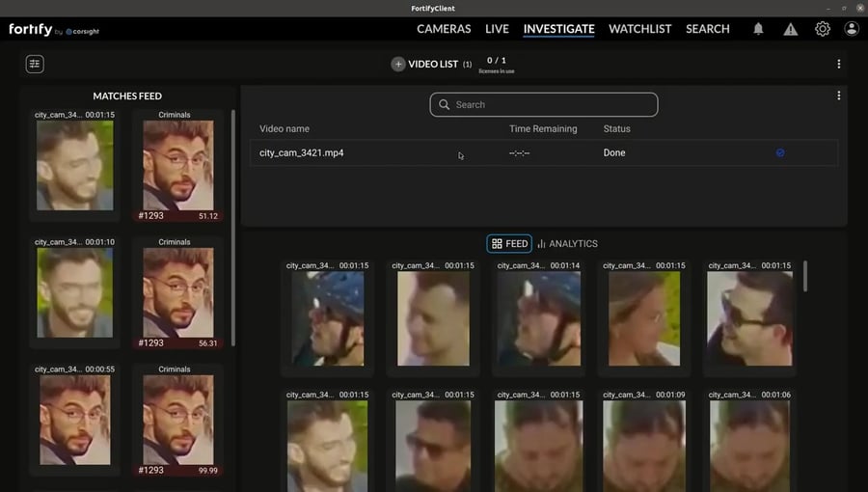Click the filter sliders icon
The width and height of the screenshot is (868, 492).
tap(35, 64)
